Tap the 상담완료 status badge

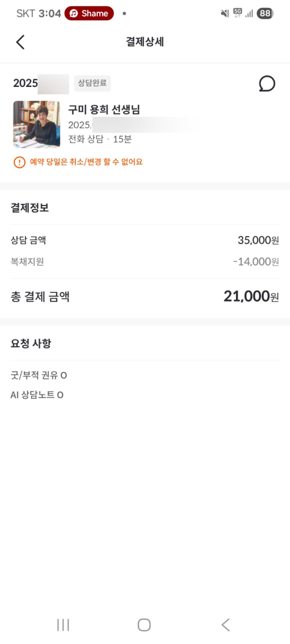(92, 83)
